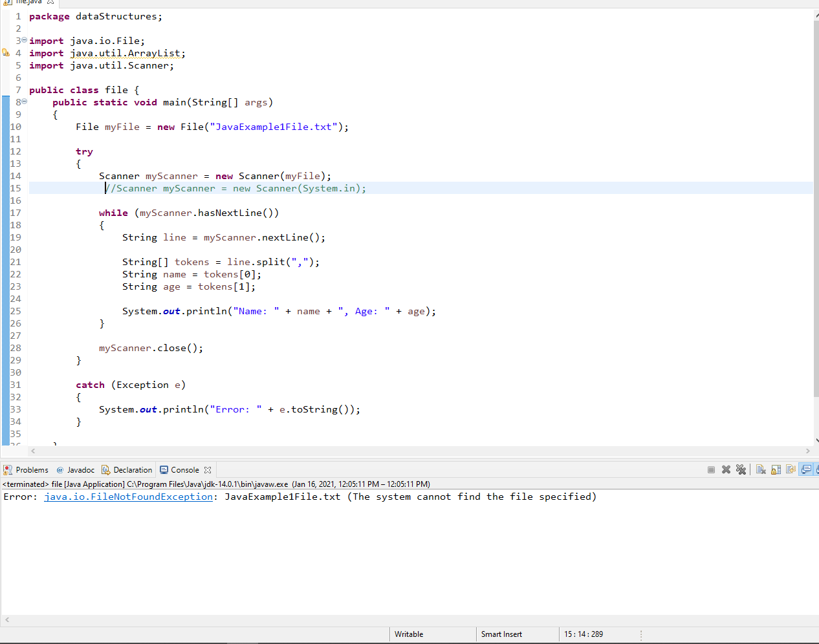The image size is (819, 644).
Task: Click the println "Error: " statement on line 33
Action: pyautogui.click(x=230, y=409)
